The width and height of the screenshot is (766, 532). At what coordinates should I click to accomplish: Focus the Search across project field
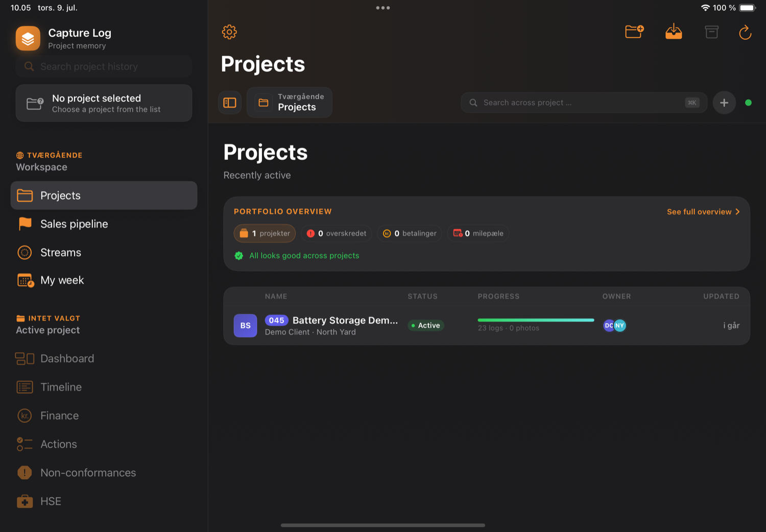click(584, 103)
